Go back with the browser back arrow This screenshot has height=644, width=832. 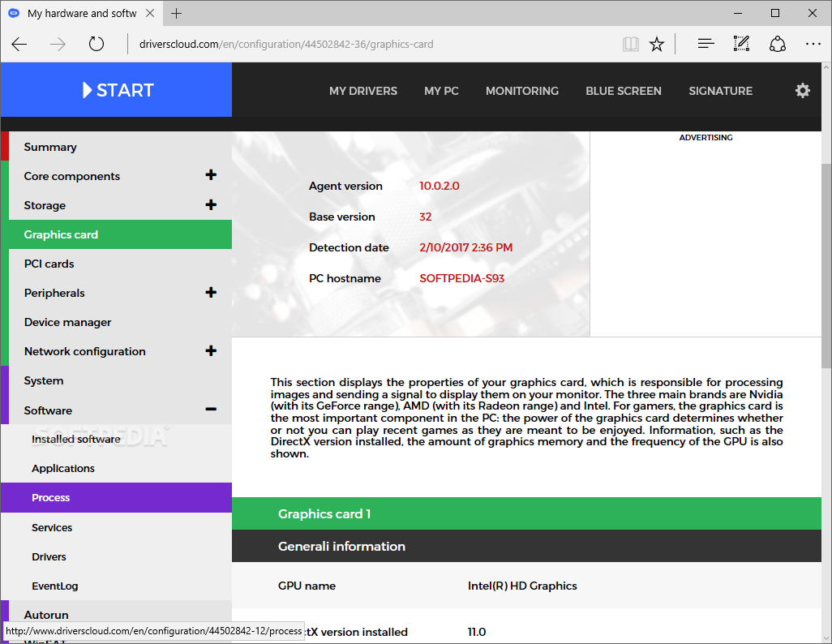point(19,44)
